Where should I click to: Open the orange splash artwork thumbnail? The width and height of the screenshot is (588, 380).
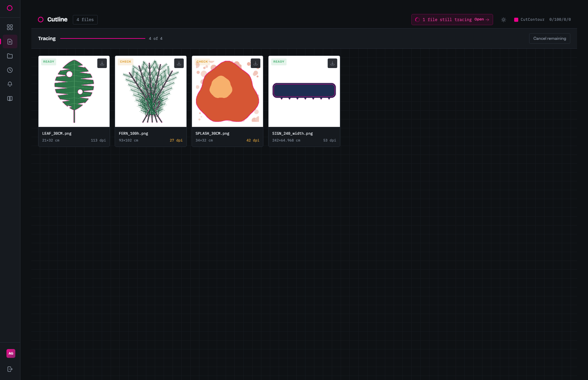coord(227,91)
